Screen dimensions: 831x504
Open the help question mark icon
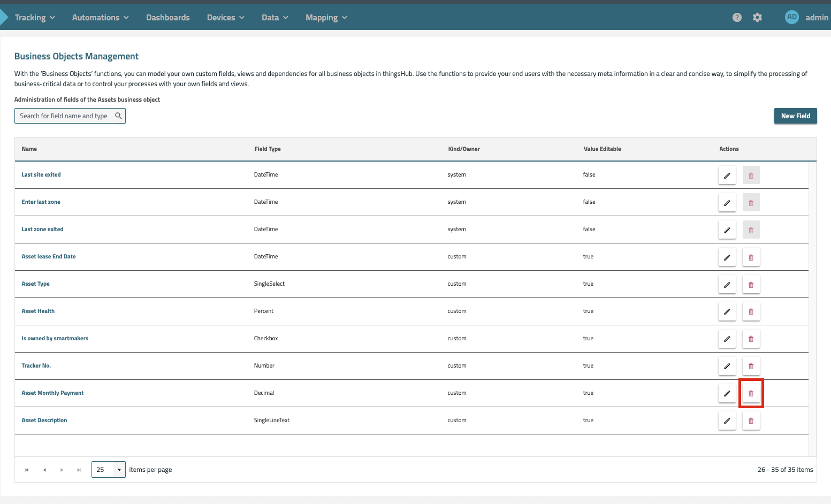[x=737, y=18]
